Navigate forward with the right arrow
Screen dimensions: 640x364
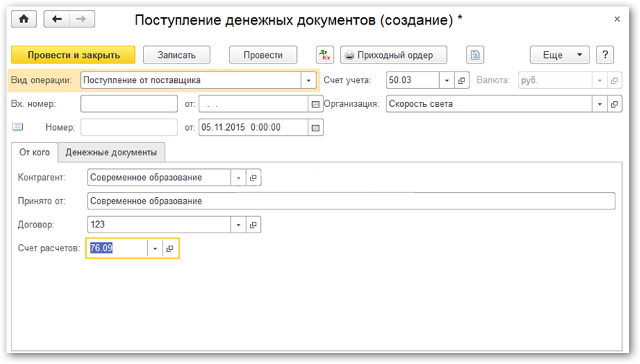point(82,19)
